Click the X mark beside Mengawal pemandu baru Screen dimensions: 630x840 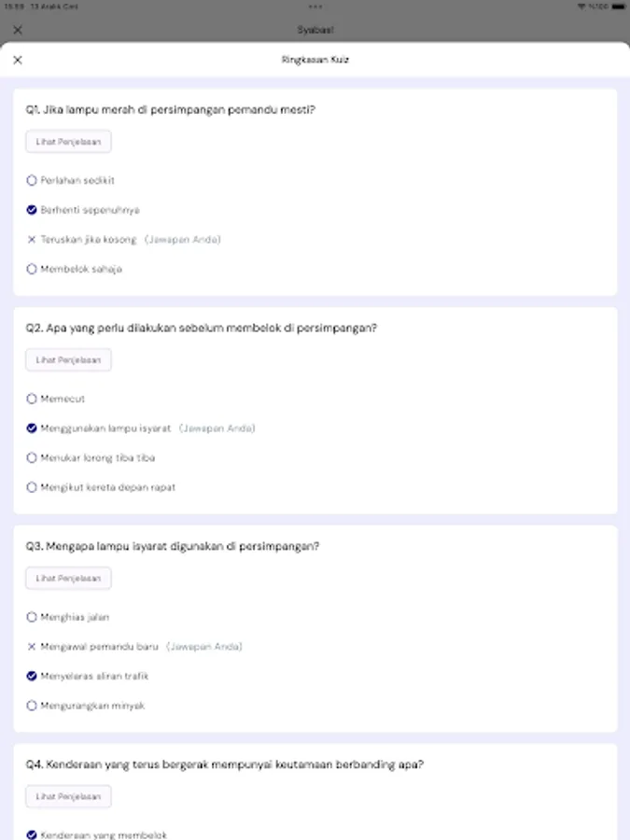[x=30, y=646]
